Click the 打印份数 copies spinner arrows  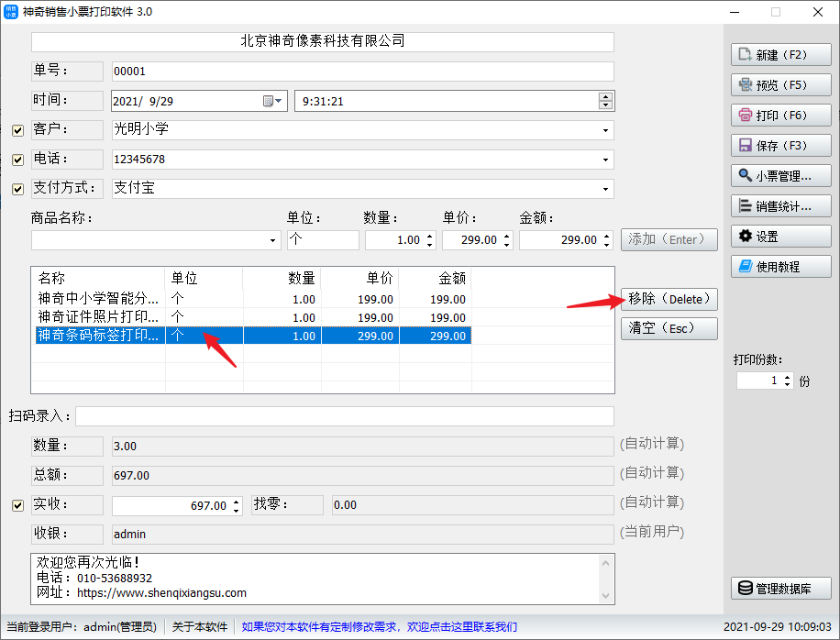click(787, 381)
